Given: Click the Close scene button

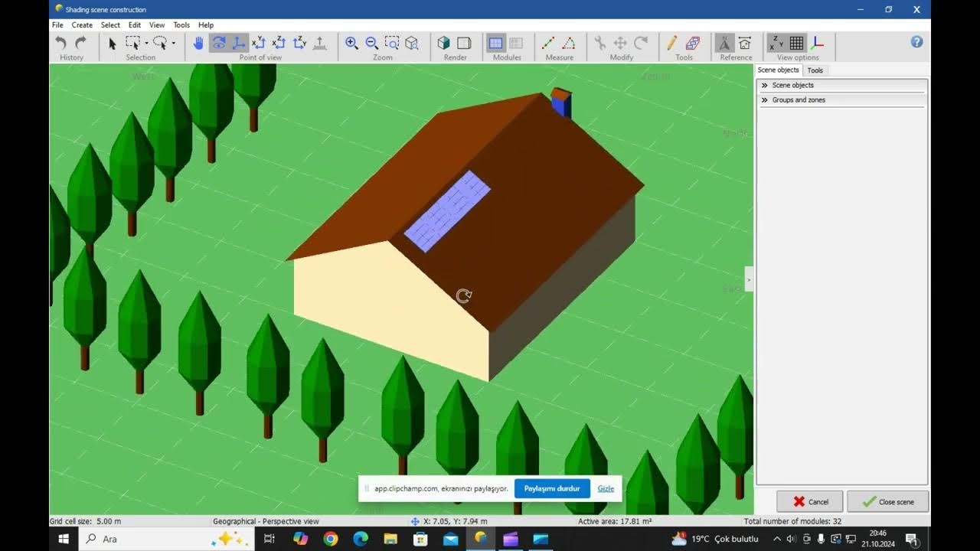Looking at the screenshot, I should [x=888, y=501].
